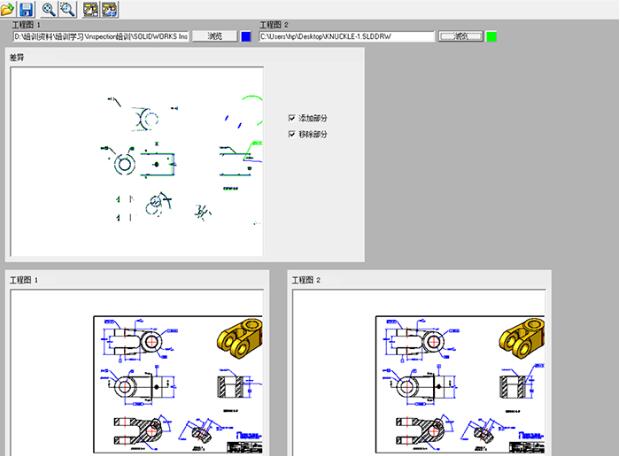Screen dimensions: 620x456
Task: Toggle the 移除部分 (removed parts) checkbox
Action: click(292, 134)
